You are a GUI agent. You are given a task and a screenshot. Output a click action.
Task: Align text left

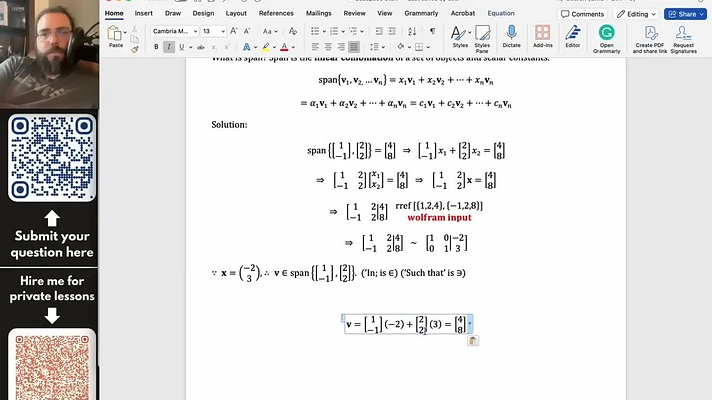[x=315, y=47]
